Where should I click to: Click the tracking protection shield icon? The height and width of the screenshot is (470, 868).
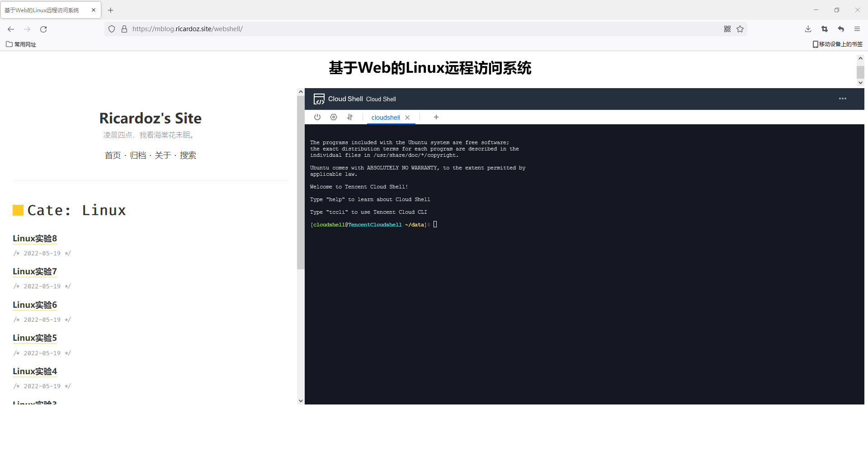click(112, 29)
